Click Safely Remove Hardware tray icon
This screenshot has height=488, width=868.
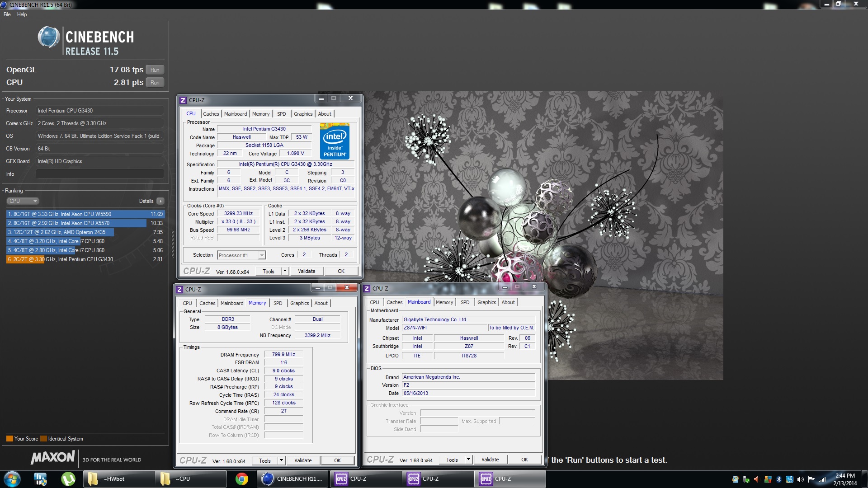[x=746, y=479]
